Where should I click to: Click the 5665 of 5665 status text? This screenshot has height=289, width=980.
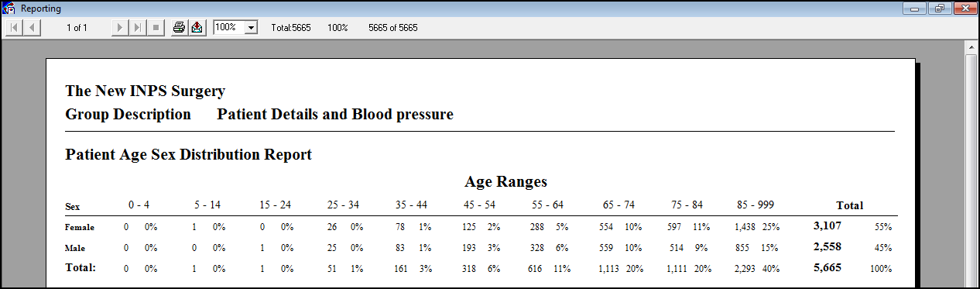[393, 27]
